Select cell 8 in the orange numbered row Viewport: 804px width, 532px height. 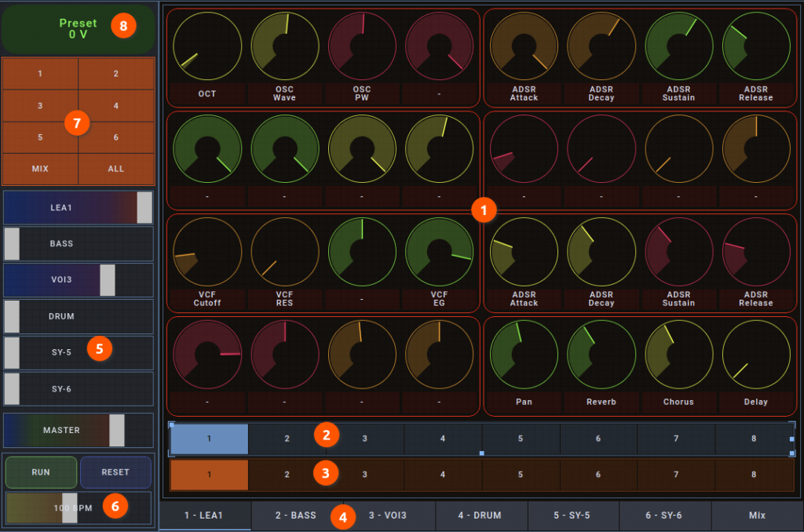point(755,475)
